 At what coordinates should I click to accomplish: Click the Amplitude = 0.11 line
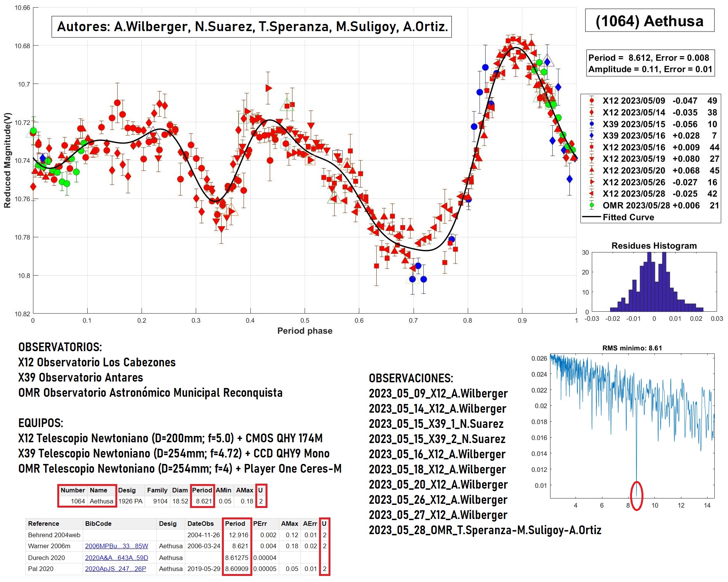650,69
